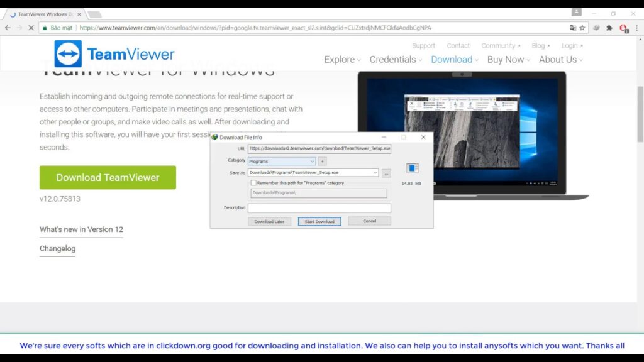This screenshot has width=644, height=362.
Task: Click the greyed Downloads\Programs\ path field
Action: [319, 193]
